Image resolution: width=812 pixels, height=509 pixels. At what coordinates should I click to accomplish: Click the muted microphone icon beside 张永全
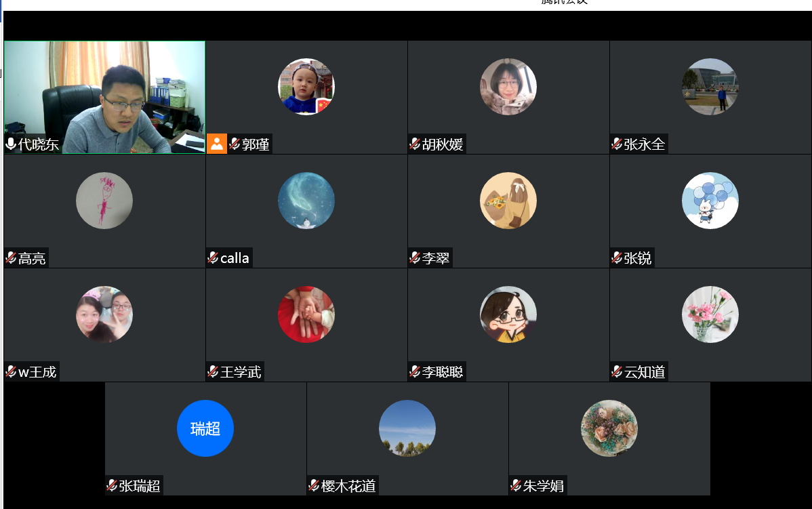point(617,144)
